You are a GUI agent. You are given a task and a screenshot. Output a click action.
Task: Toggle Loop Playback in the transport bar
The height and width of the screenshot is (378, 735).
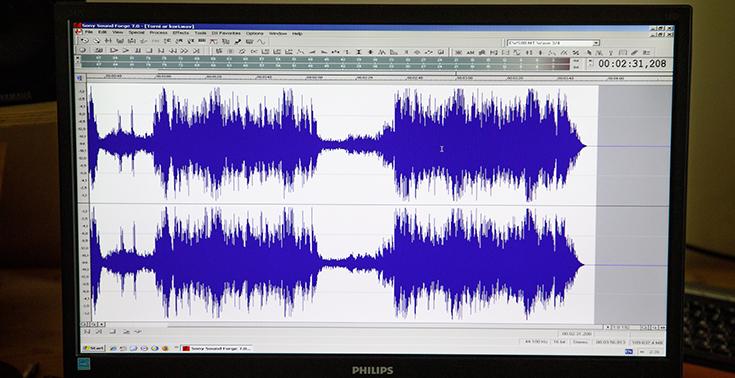click(x=99, y=50)
